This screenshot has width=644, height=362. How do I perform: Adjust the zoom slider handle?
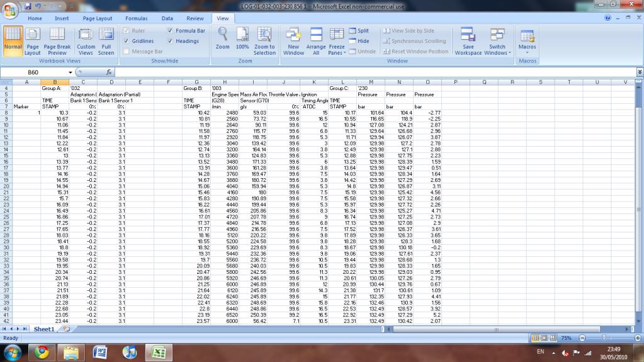coord(604,337)
